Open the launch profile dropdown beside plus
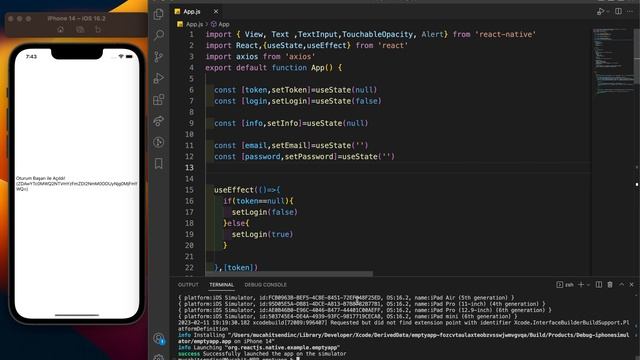This screenshot has height=360, width=640. click(x=588, y=284)
